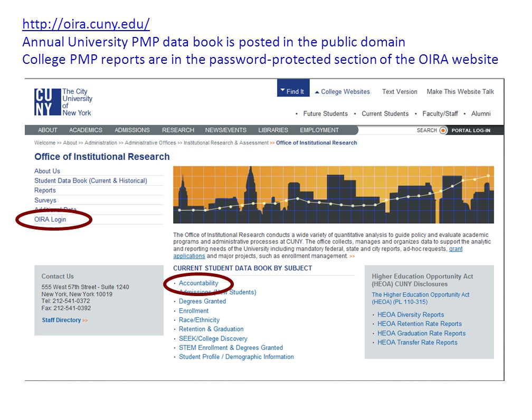
Task: Open HEOA Graduation Rate Reports
Action: click(421, 333)
